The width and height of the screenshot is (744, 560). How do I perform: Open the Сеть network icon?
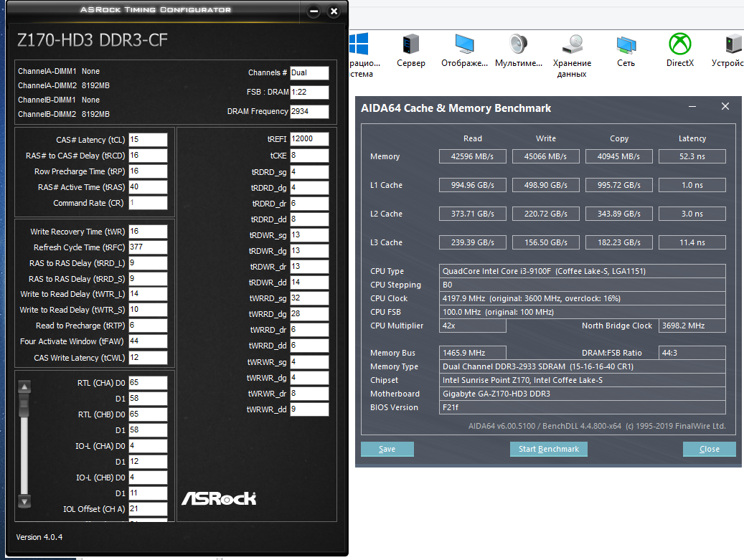626,50
